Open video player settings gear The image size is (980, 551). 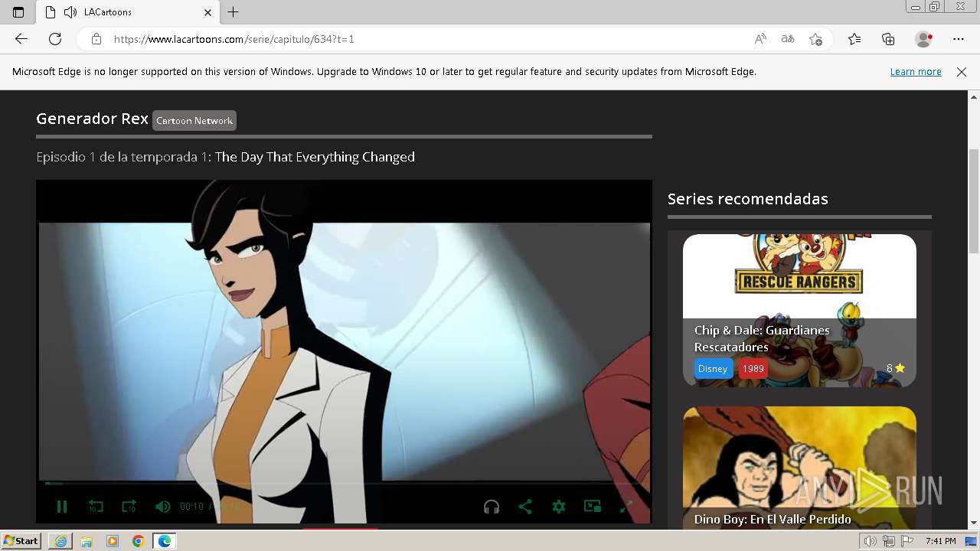(x=559, y=507)
